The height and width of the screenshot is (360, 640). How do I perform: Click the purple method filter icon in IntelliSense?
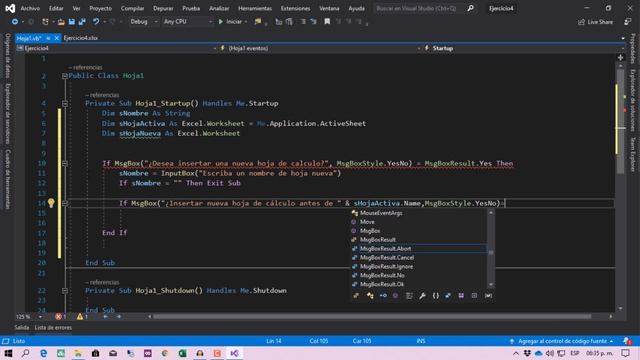point(395,296)
